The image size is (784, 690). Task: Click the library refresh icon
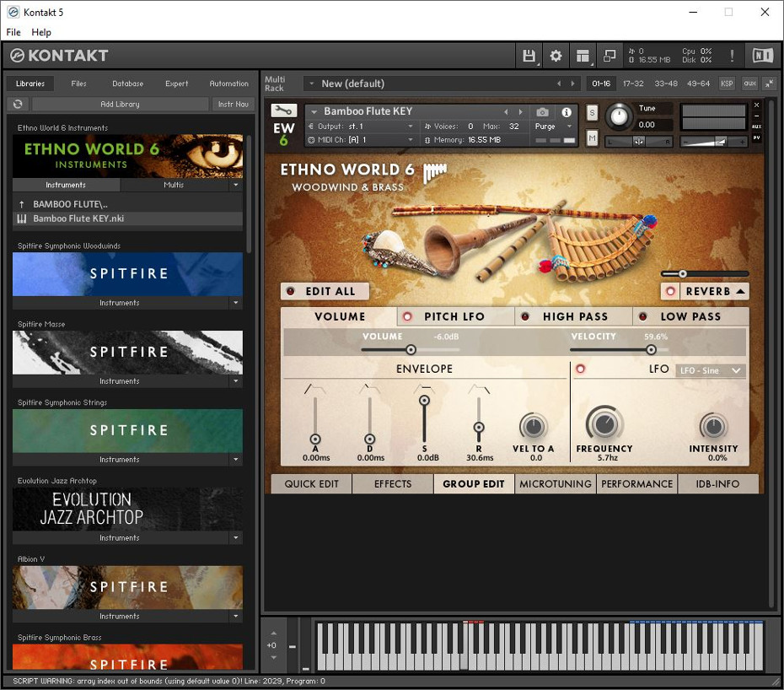pos(18,104)
